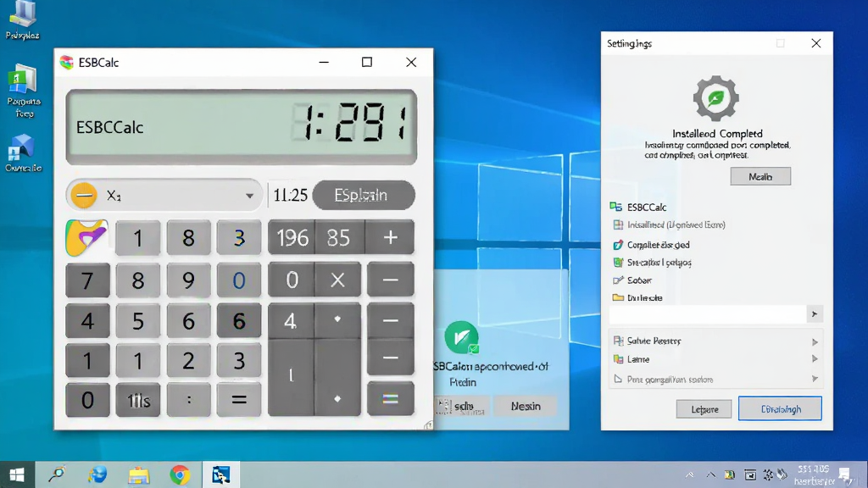Click the taskbar clock

(x=814, y=474)
